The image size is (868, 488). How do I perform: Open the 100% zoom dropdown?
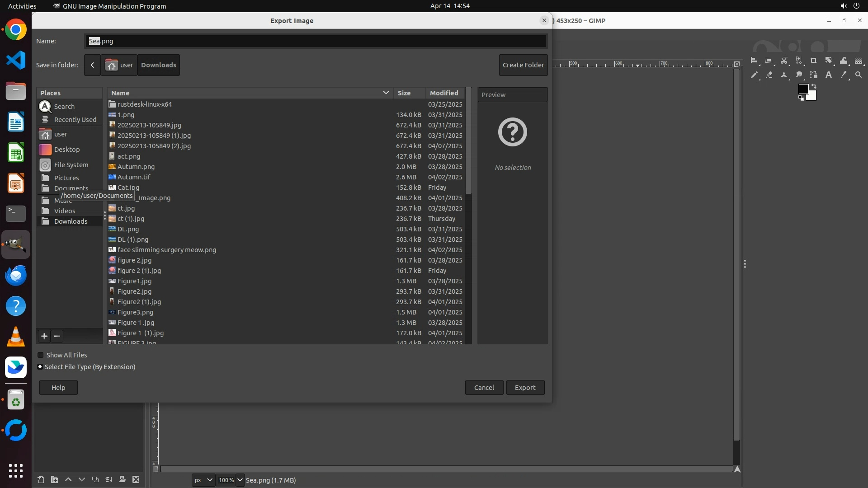tap(240, 480)
